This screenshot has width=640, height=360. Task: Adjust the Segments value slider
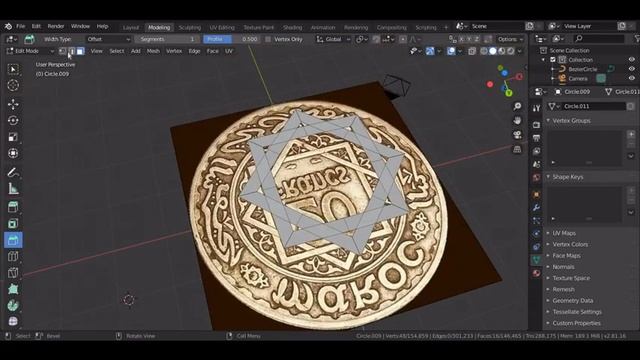point(167,39)
